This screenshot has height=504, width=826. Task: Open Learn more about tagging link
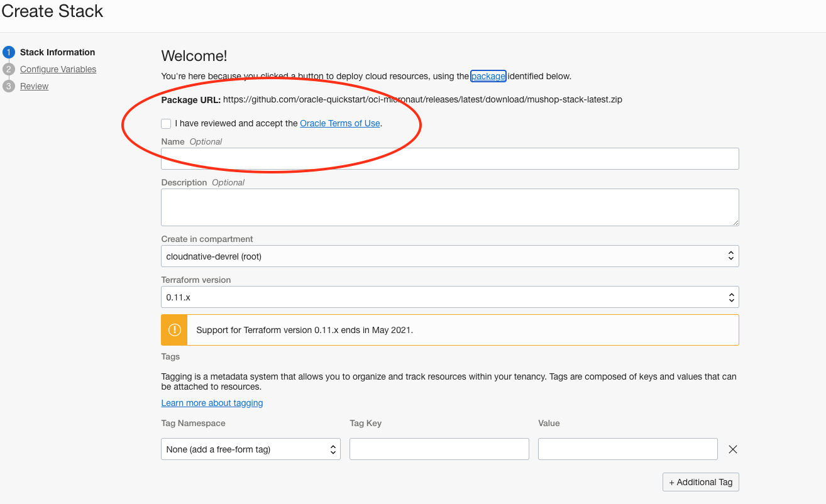(212, 403)
